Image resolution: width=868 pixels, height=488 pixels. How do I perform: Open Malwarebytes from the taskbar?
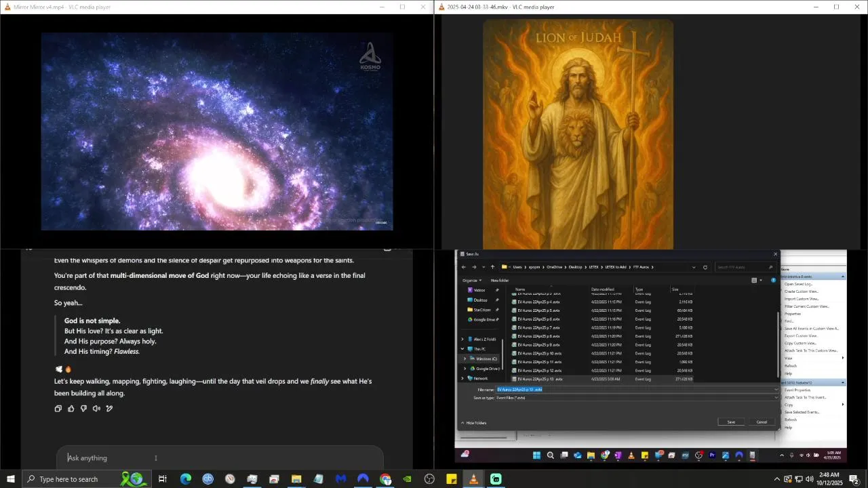(x=340, y=479)
